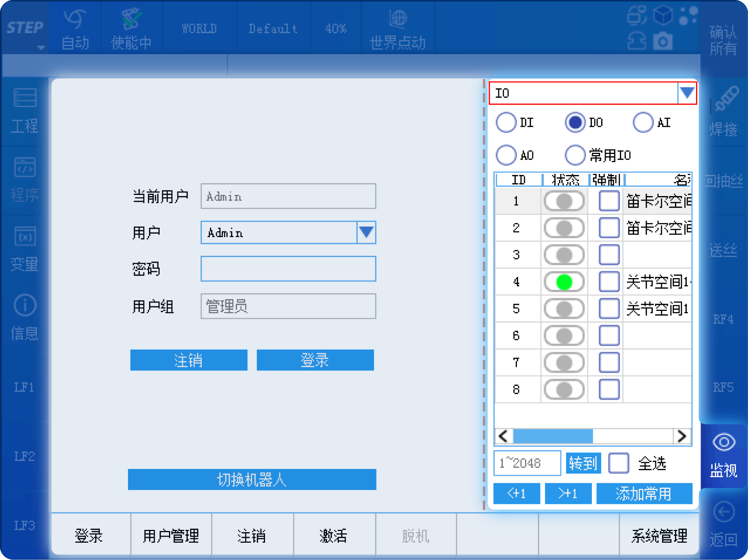Open the 脱机 bottom tab
Image resolution: width=748 pixels, height=560 pixels.
[416, 535]
